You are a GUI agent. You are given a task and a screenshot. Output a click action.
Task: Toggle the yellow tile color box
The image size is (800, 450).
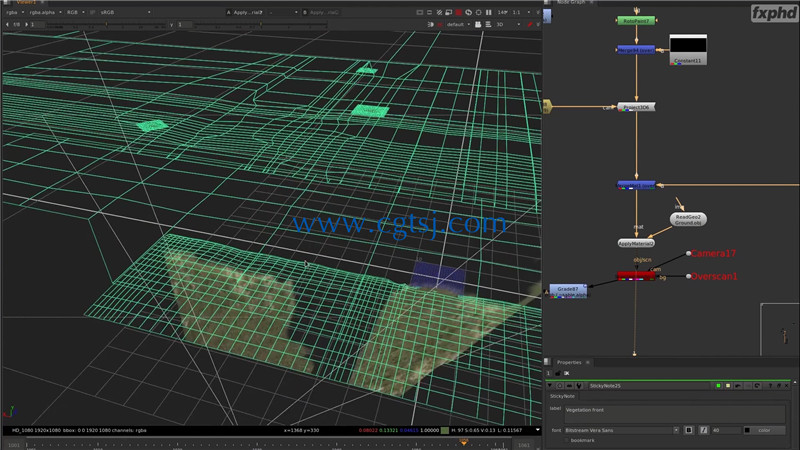tap(728, 386)
